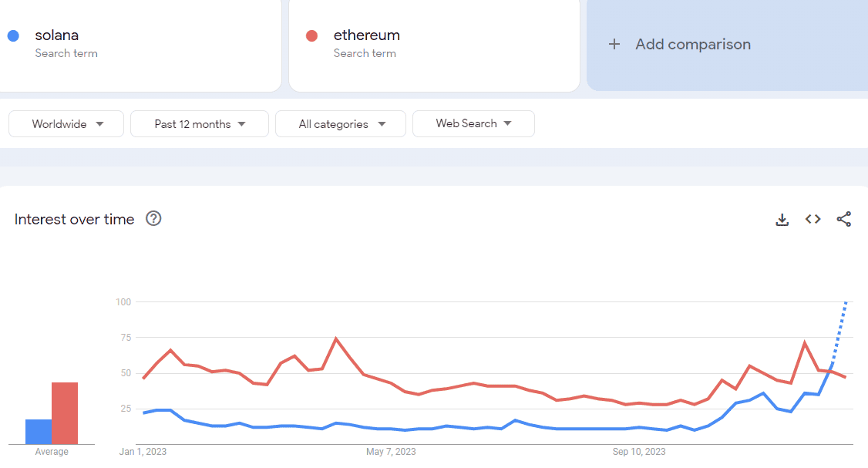Open help for Interest over time
Screen dimensions: 868x468
[153, 219]
